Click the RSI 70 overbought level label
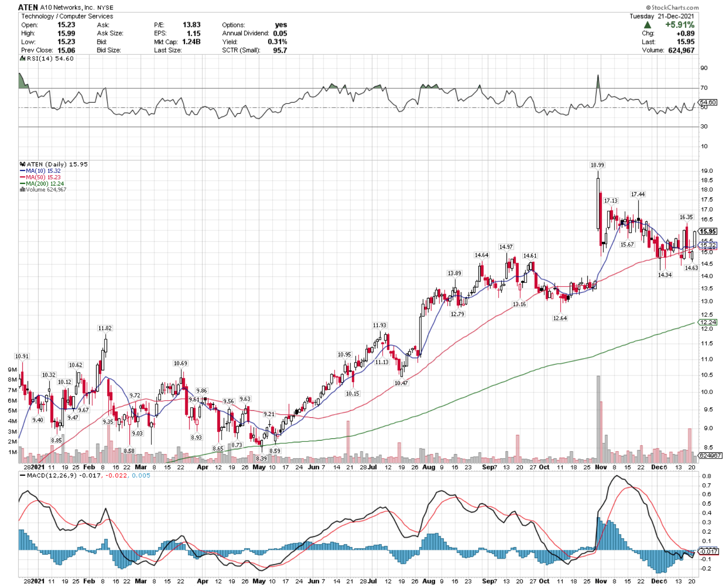726x588 pixels. 704,88
